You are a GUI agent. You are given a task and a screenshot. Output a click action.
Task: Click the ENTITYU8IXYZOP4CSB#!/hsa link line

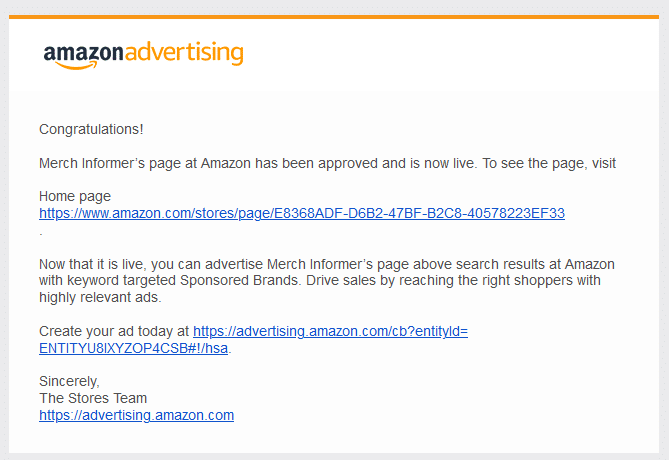coord(133,348)
